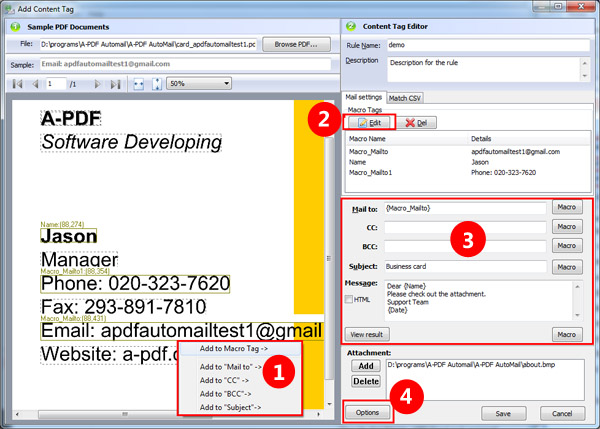Click Description box scroll up arrow
The image size is (600, 429).
[x=585, y=63]
